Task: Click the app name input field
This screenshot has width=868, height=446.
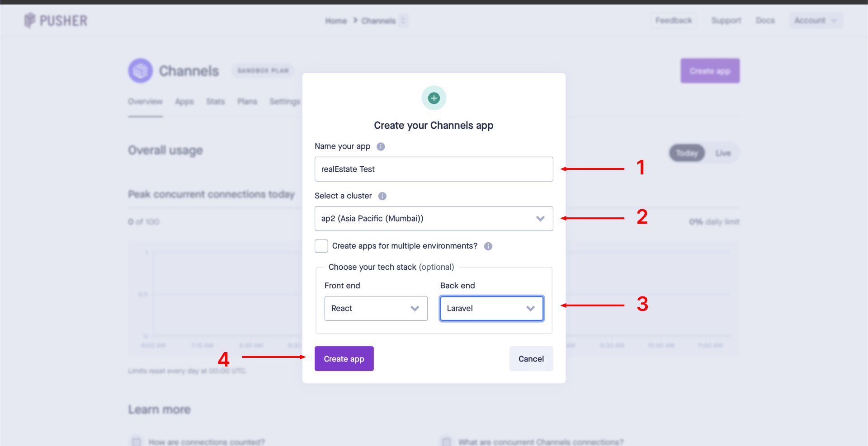Action: [x=434, y=169]
